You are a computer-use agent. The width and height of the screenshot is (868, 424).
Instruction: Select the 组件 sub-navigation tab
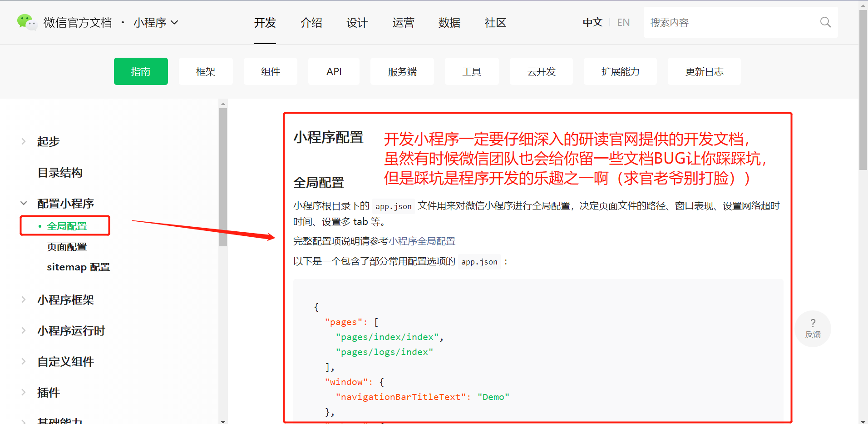pos(271,71)
